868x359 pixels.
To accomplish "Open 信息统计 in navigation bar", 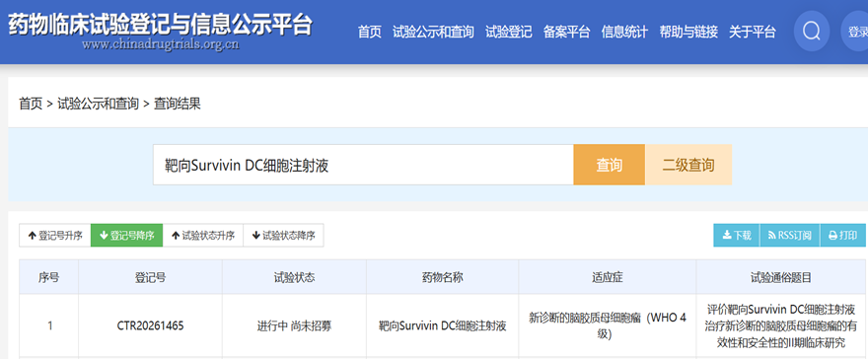I will click(624, 33).
